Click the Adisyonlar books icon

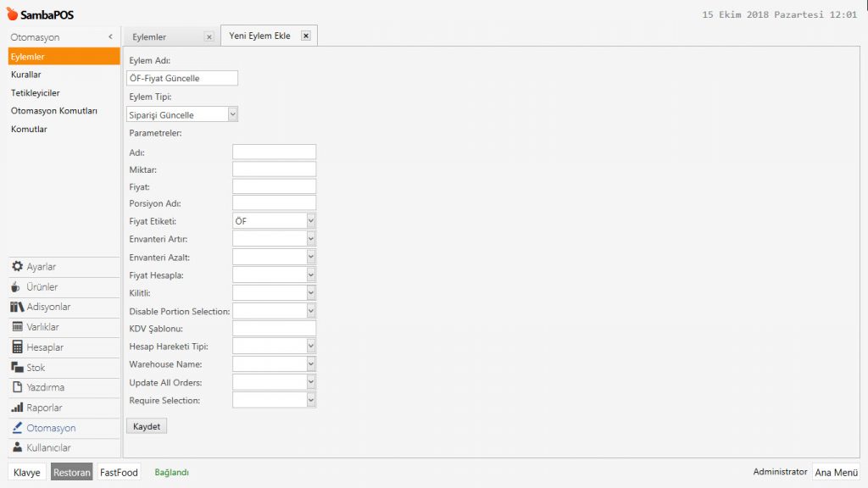17,307
